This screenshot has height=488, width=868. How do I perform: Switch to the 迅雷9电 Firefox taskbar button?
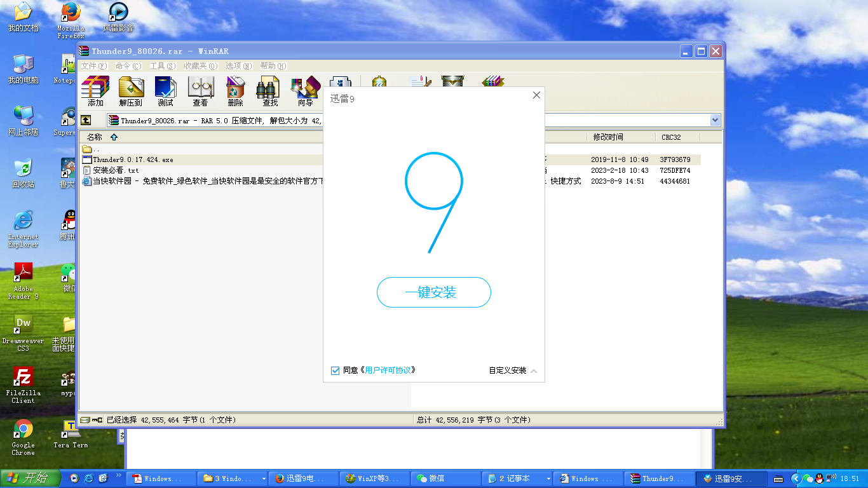(304, 478)
